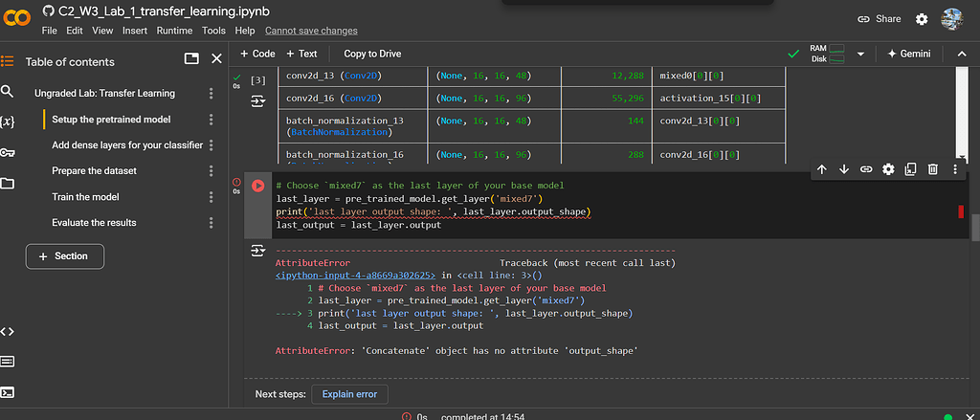Jump to Prepare the dataset section
Viewport: 980px width, 420px height.
point(94,171)
